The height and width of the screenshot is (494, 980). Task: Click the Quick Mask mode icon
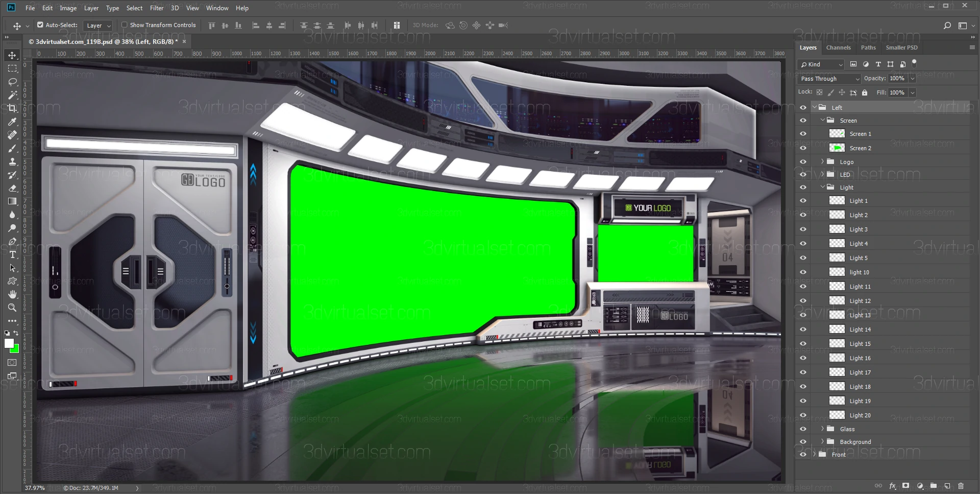point(12,363)
